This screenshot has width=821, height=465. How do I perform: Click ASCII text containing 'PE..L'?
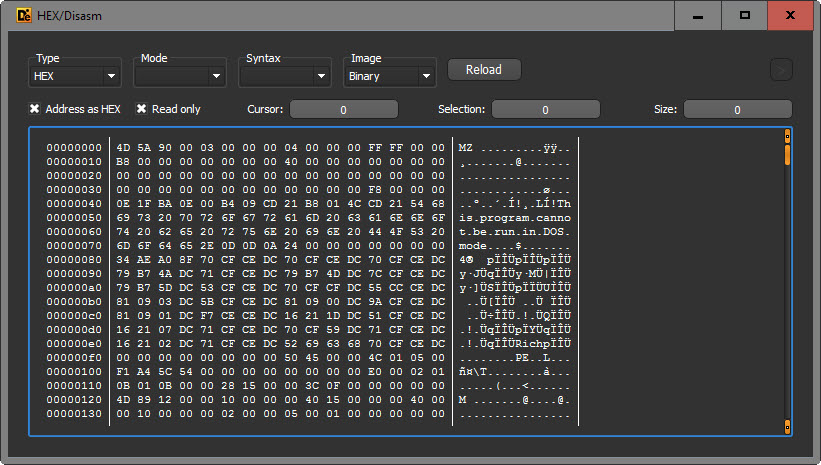(515, 358)
